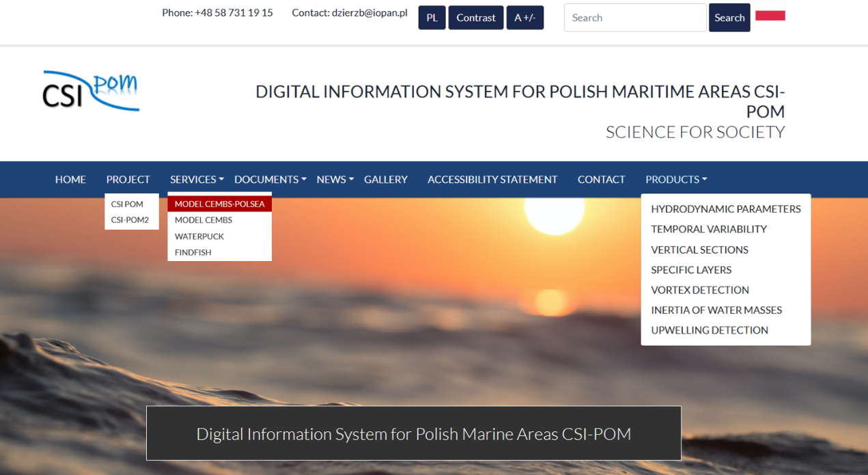Open CSI-POM2 under Project
Screen dimensions: 868x475
[130, 220]
